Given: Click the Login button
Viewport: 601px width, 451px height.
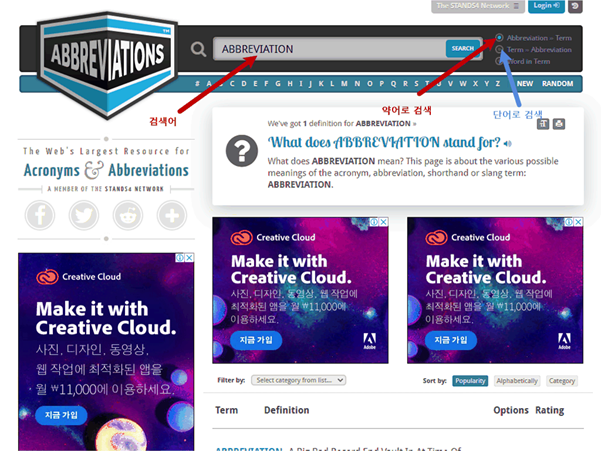Looking at the screenshot, I should [546, 6].
